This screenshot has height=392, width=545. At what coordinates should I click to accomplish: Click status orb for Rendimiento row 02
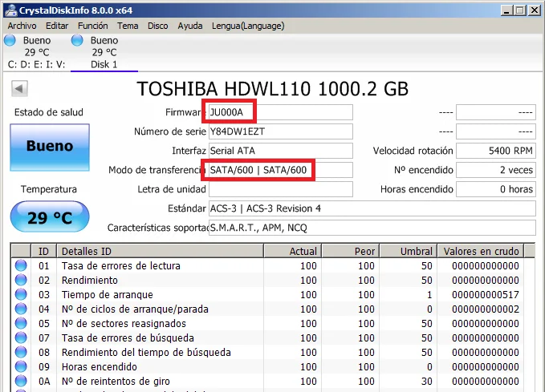tap(21, 280)
